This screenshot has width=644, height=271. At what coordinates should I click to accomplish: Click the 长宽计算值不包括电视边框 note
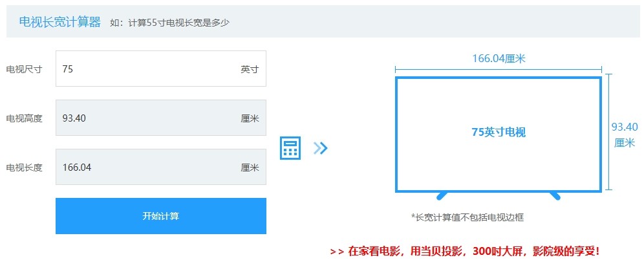point(467,217)
